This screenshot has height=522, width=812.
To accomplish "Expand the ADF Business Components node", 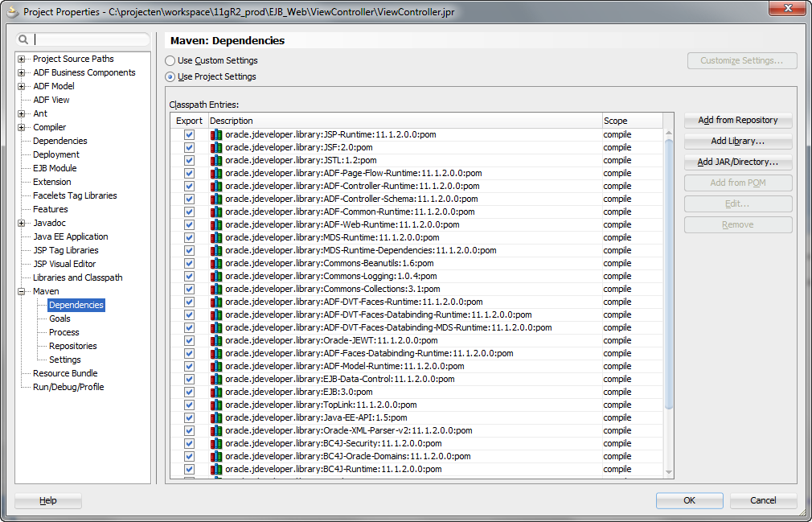I will point(21,72).
